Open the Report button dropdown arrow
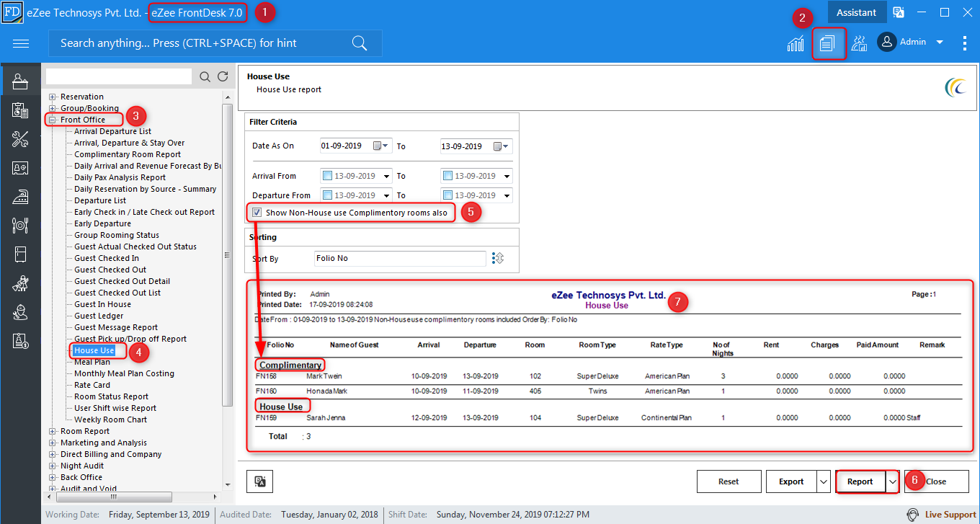The image size is (980, 524). 893,481
